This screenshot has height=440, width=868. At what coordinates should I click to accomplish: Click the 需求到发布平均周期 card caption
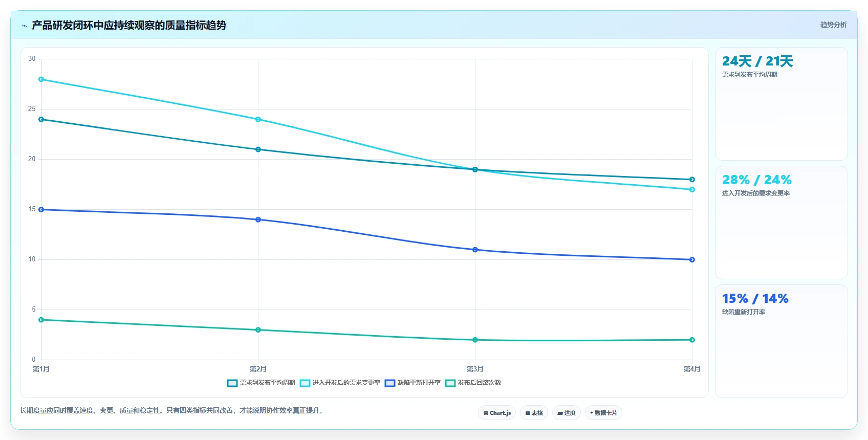point(750,75)
